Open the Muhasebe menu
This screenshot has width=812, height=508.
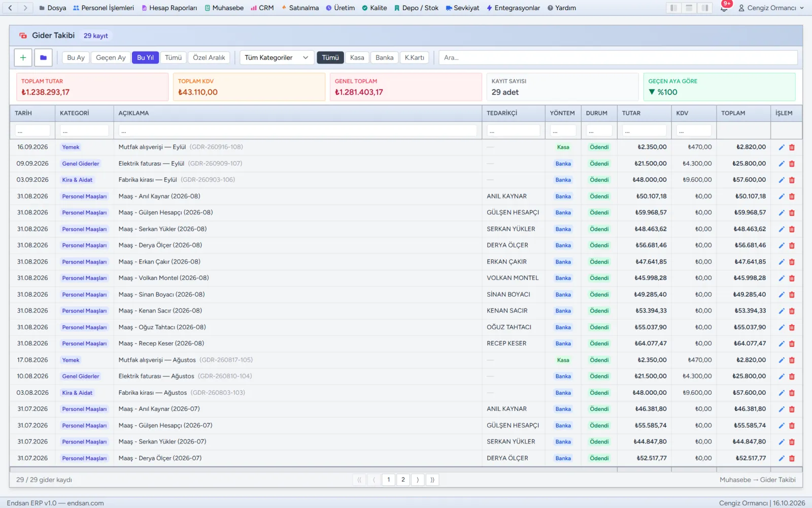tap(224, 8)
